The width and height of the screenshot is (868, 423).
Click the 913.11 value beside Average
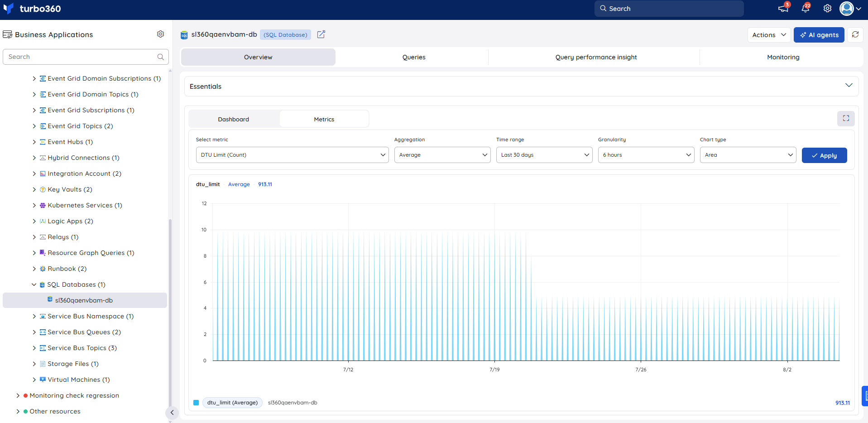(265, 184)
